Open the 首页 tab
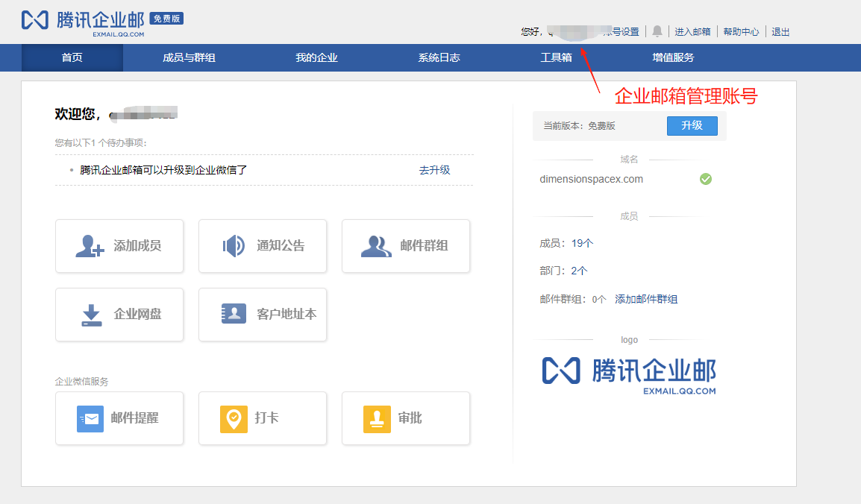 (x=72, y=57)
